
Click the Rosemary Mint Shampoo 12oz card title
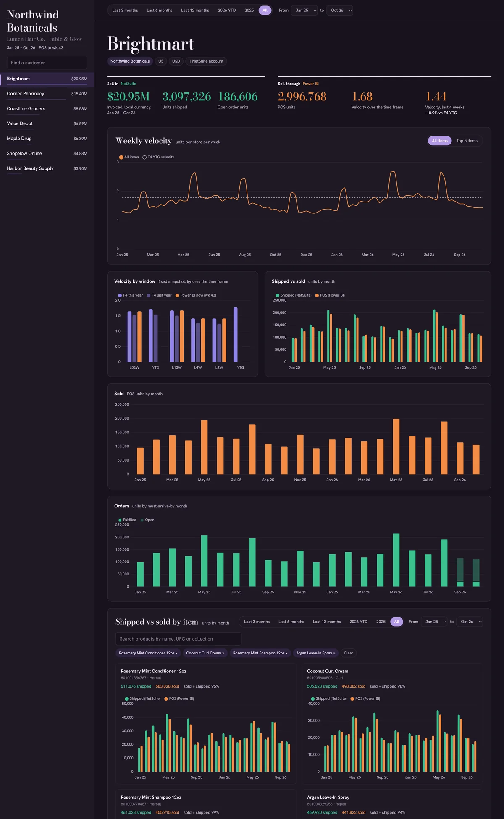(151, 798)
